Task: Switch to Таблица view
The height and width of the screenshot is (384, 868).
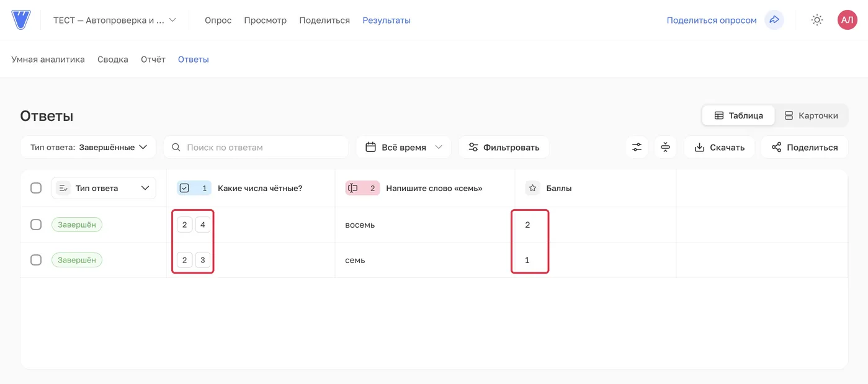Action: (x=738, y=115)
